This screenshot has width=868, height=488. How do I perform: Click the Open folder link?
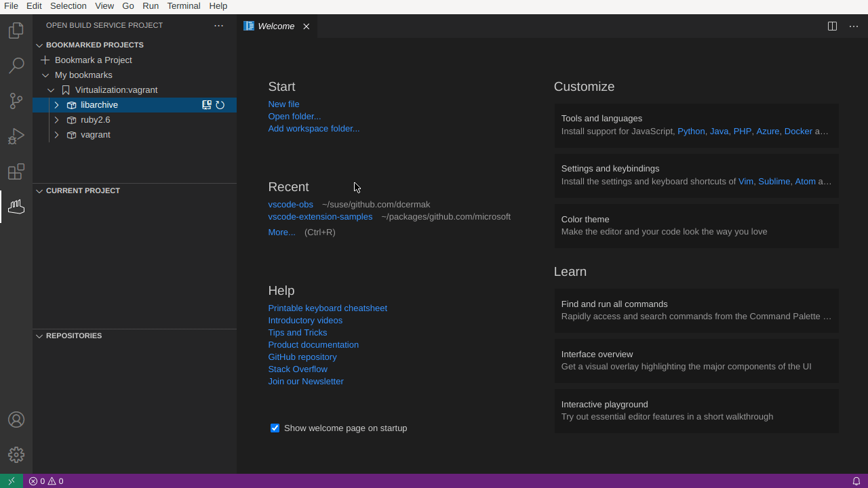pos(294,117)
